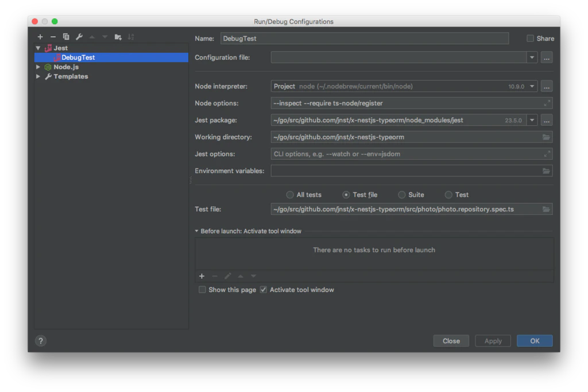Confirm with the OK button
Screen dimensions: 588x392
tap(535, 341)
